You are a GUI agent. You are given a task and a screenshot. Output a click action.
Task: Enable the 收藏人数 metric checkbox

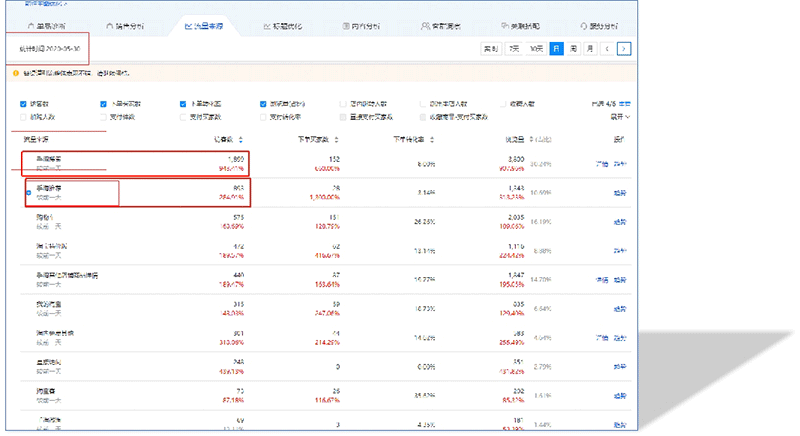502,103
